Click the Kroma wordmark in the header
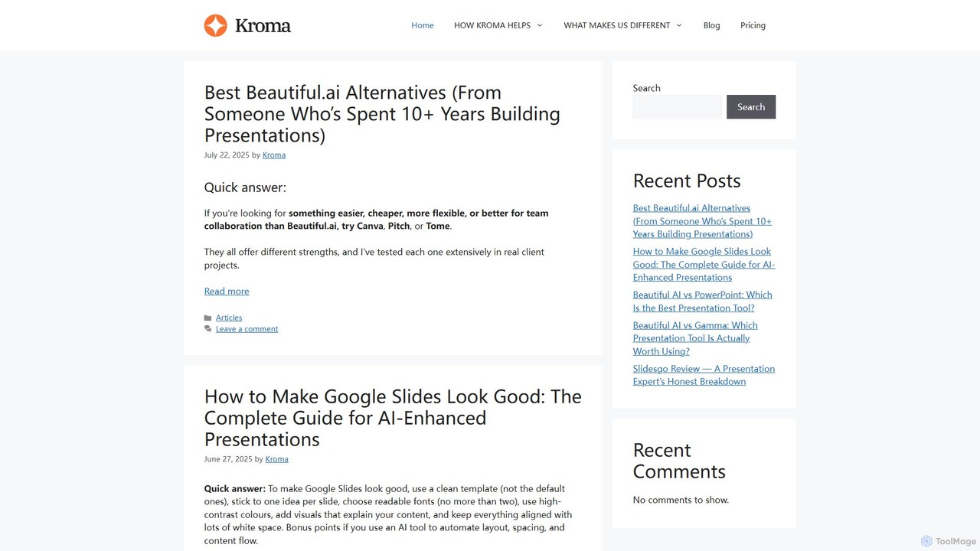The height and width of the screenshot is (551, 980). [263, 26]
